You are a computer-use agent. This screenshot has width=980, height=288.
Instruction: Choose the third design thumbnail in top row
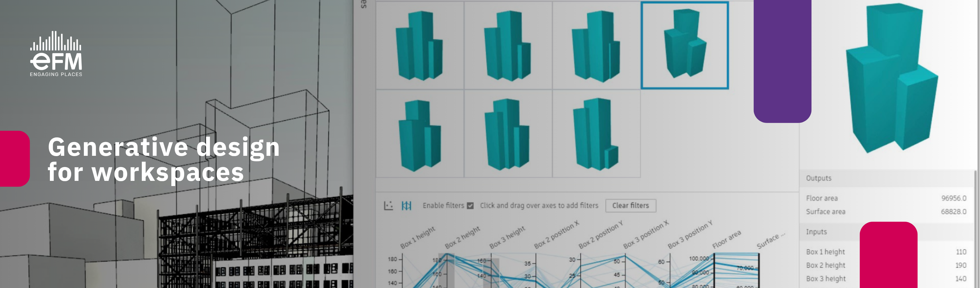click(596, 46)
